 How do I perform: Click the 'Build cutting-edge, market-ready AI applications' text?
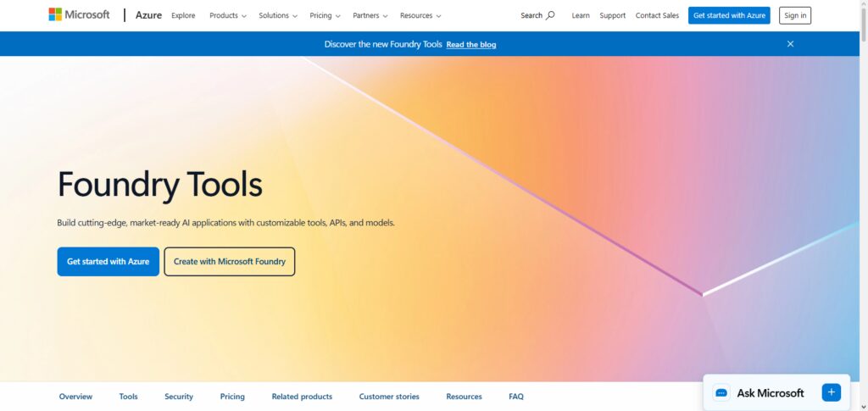click(225, 223)
